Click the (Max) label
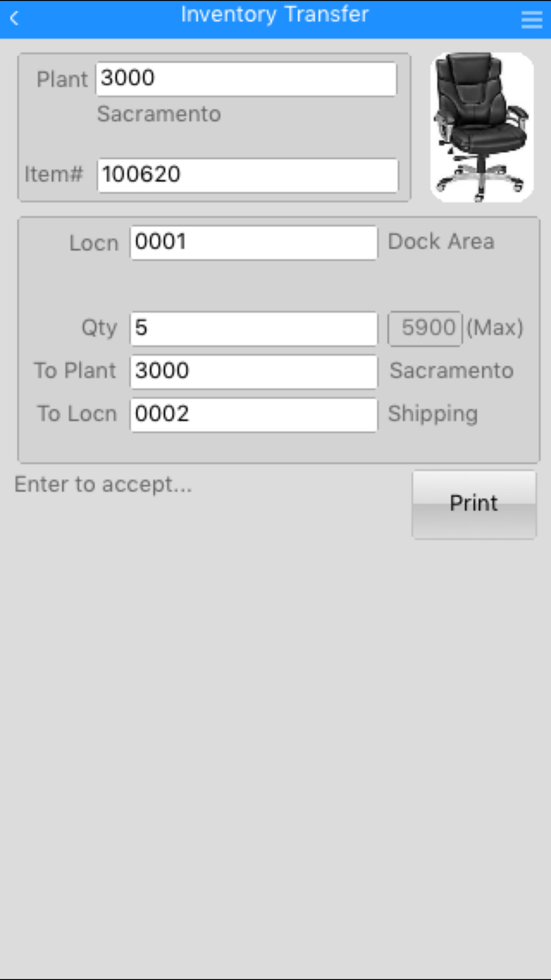Image resolution: width=551 pixels, height=980 pixels. pyautogui.click(x=495, y=328)
